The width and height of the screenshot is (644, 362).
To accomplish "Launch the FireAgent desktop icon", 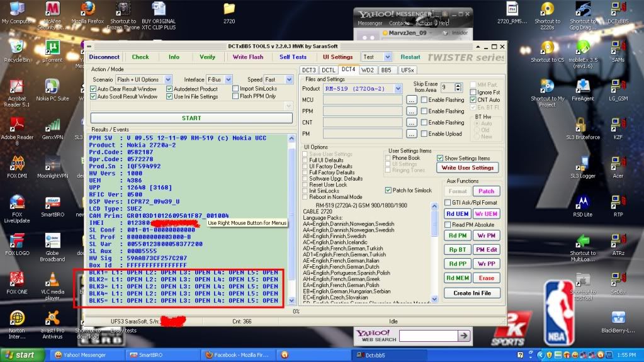I will tap(582, 89).
